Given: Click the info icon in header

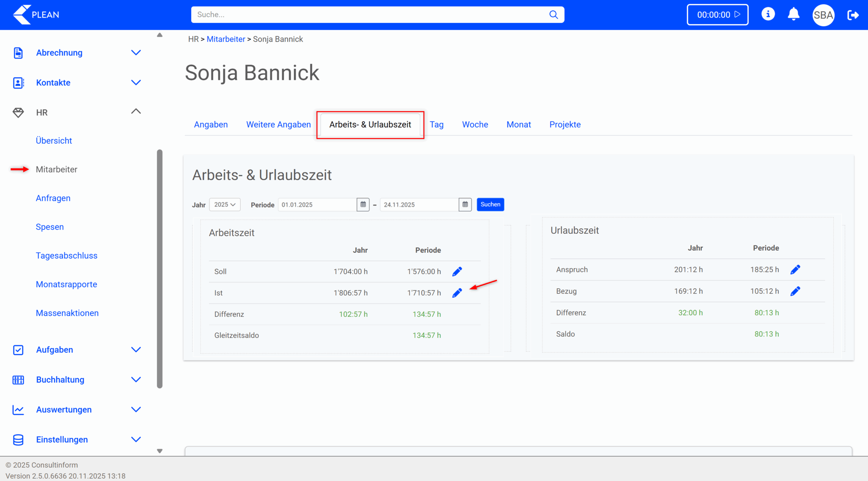Looking at the screenshot, I should point(768,15).
